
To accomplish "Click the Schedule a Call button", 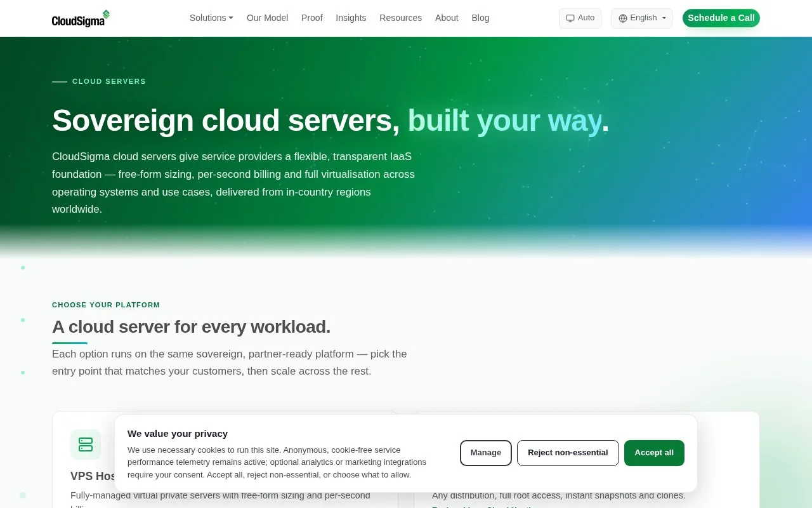I will (x=721, y=18).
